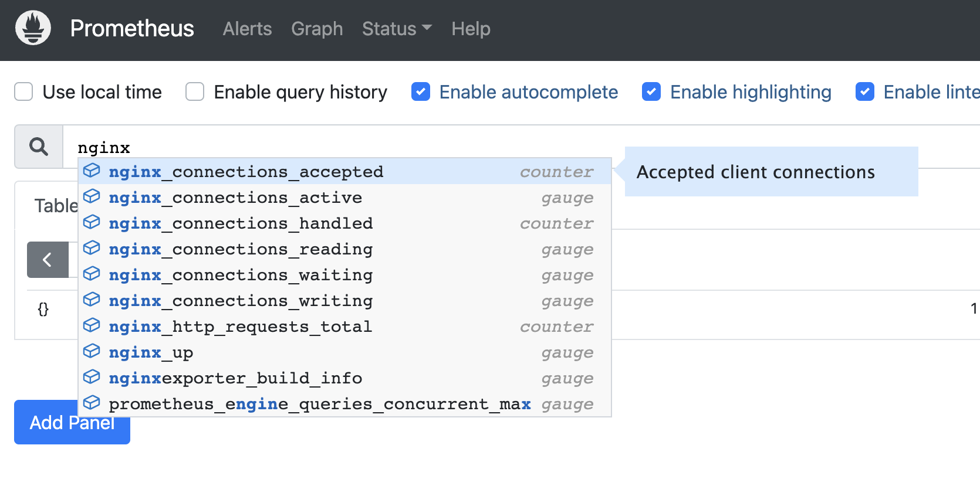Go back with the left chevron button

[x=48, y=260]
